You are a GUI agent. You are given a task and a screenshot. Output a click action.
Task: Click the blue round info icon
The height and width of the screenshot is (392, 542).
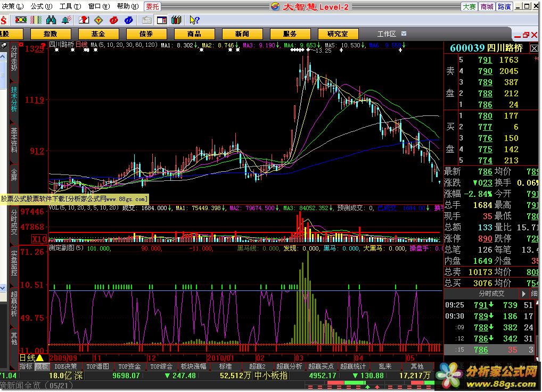click(129, 20)
